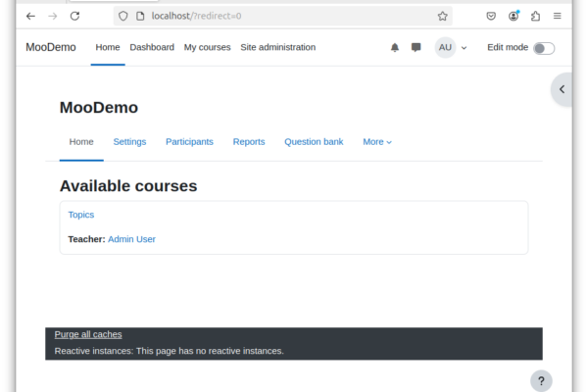Open the Topics course link
The width and height of the screenshot is (588, 392).
81,215
